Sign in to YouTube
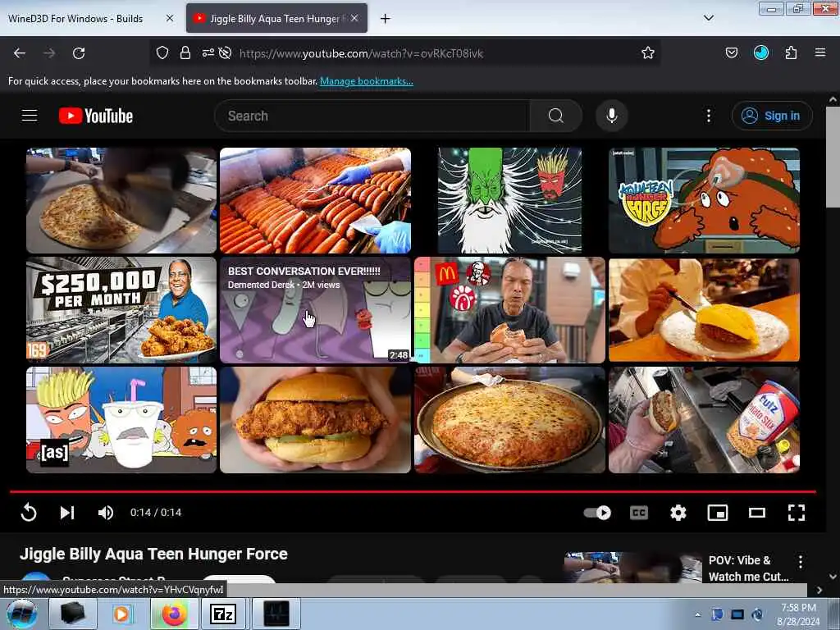 772,116
